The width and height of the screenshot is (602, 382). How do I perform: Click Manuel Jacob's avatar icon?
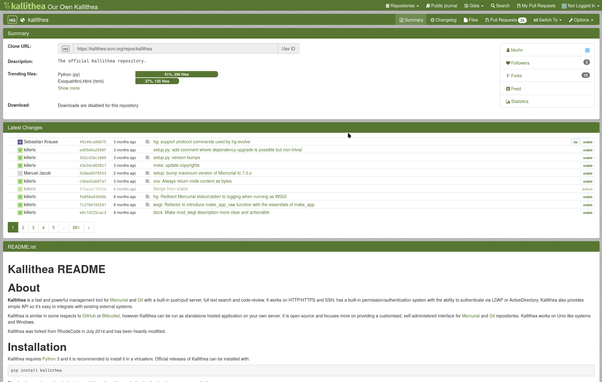click(x=20, y=174)
